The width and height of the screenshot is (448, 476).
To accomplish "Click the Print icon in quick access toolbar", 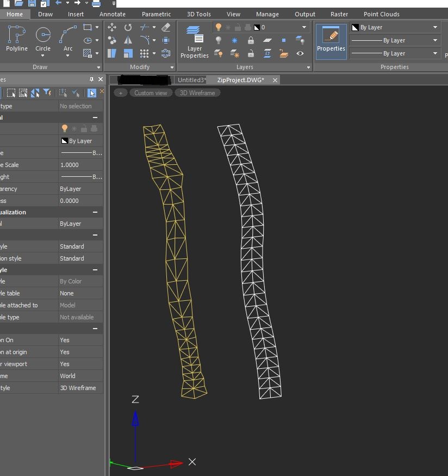I will pyautogui.click(x=96, y=3).
